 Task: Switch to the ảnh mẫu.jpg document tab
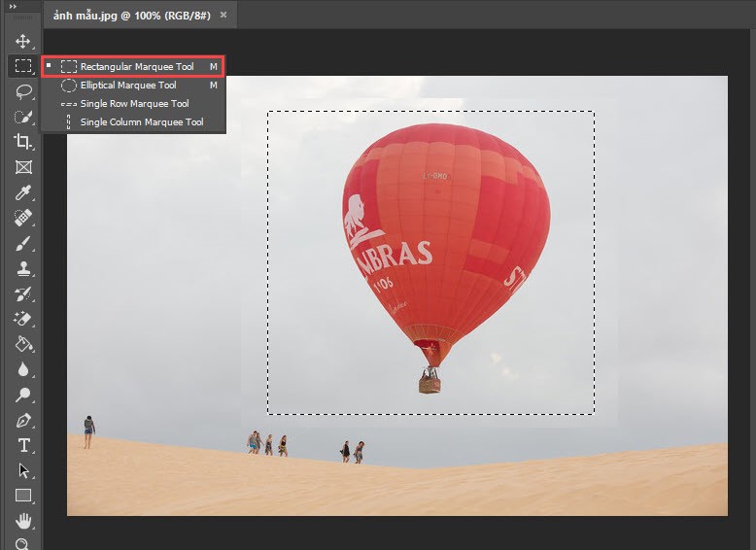coord(131,16)
